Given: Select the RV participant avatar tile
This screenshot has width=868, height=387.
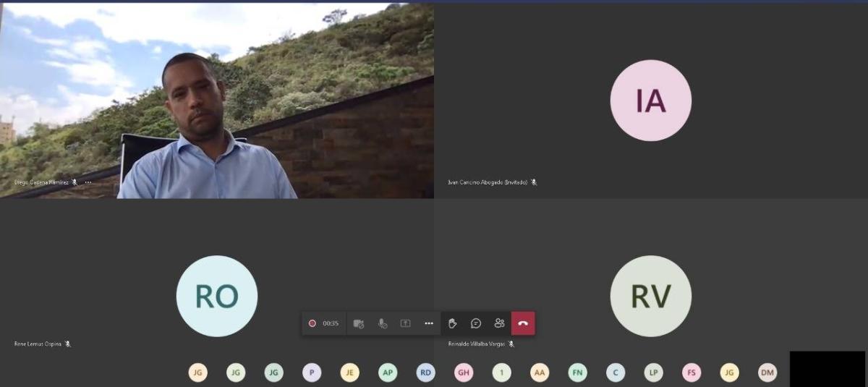Looking at the screenshot, I should (650, 296).
